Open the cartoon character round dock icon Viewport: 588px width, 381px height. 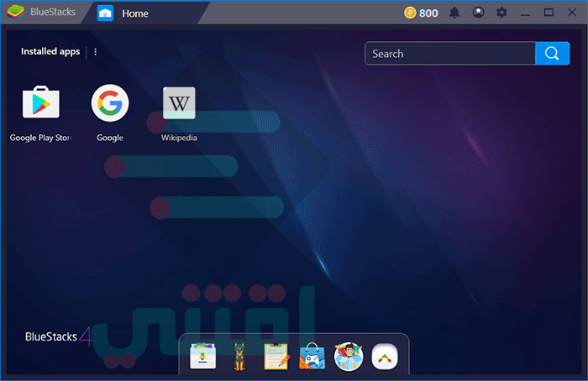coord(349,357)
